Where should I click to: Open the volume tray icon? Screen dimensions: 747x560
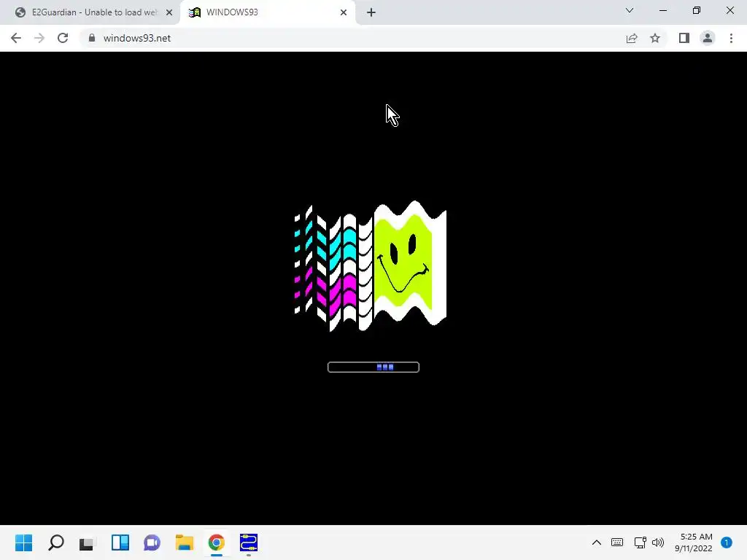[x=658, y=542]
